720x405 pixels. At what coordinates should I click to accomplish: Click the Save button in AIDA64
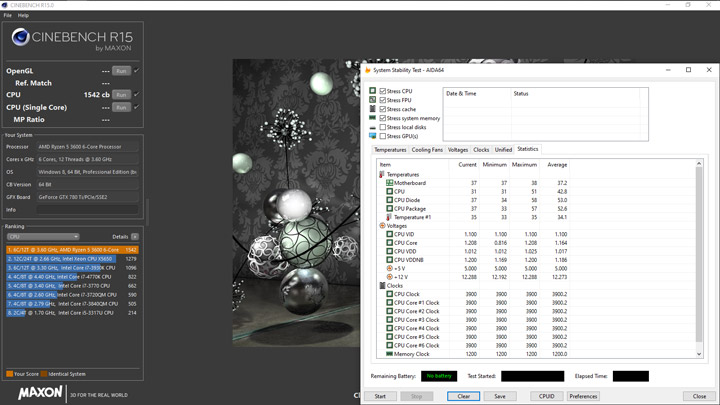click(500, 396)
